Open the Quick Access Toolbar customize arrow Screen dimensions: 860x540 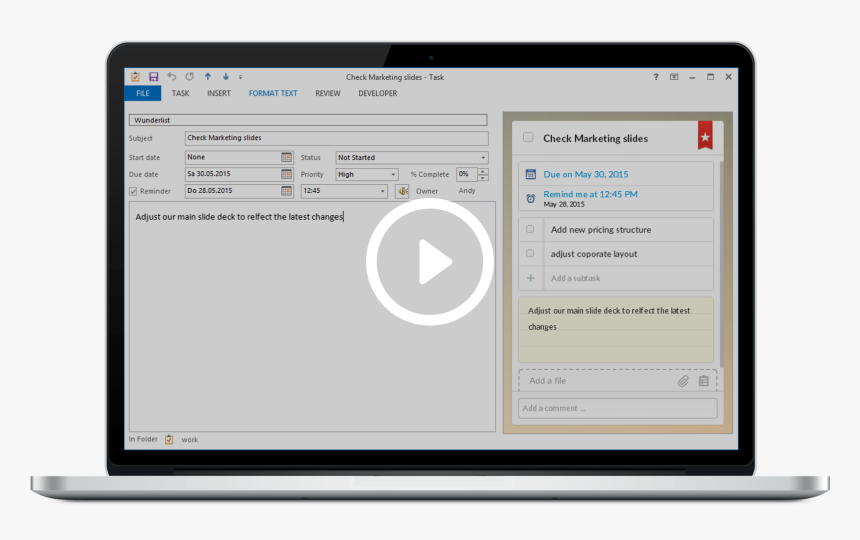[x=240, y=77]
